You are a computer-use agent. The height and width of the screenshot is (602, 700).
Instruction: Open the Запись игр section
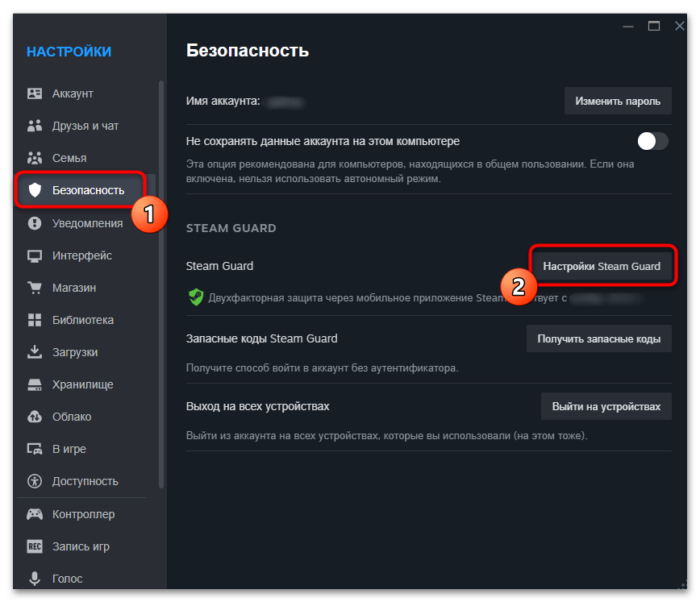[x=85, y=546]
